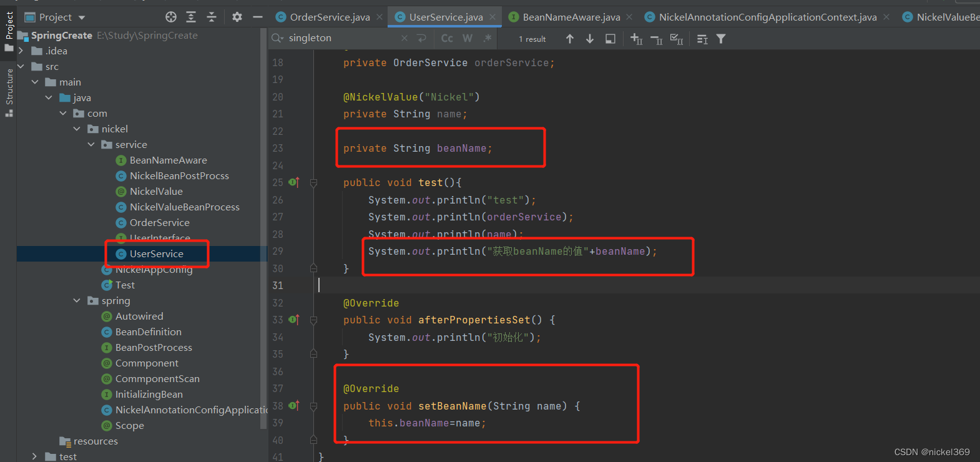Select all occurrences icon
The image size is (980, 462).
(x=677, y=39)
